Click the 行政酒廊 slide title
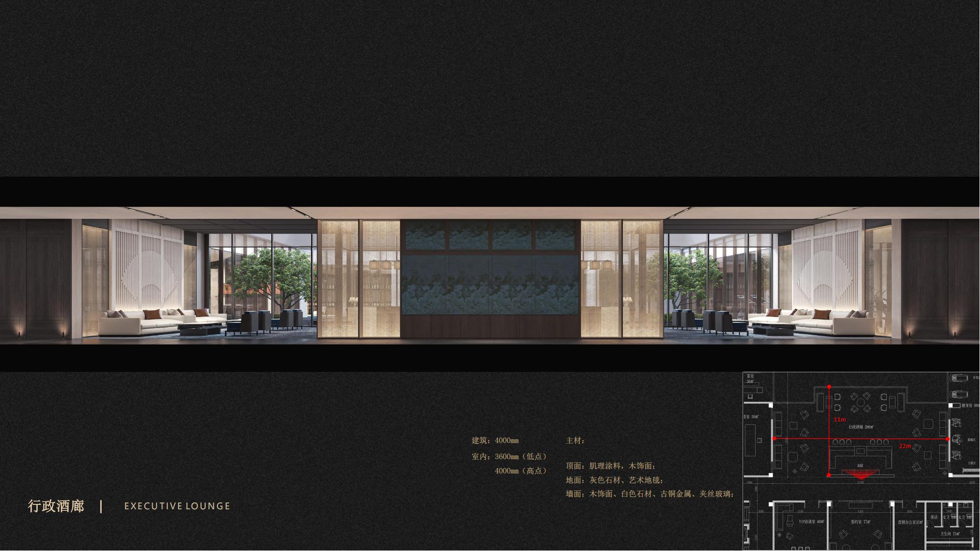This screenshot has height=551, width=980. (x=56, y=506)
